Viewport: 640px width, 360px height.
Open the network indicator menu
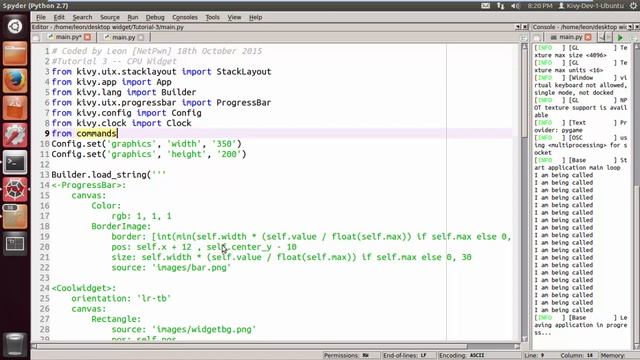500,6
